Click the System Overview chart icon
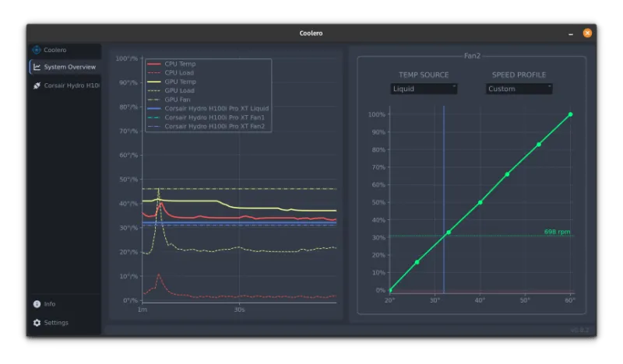This screenshot has height=364, width=623. click(x=37, y=67)
